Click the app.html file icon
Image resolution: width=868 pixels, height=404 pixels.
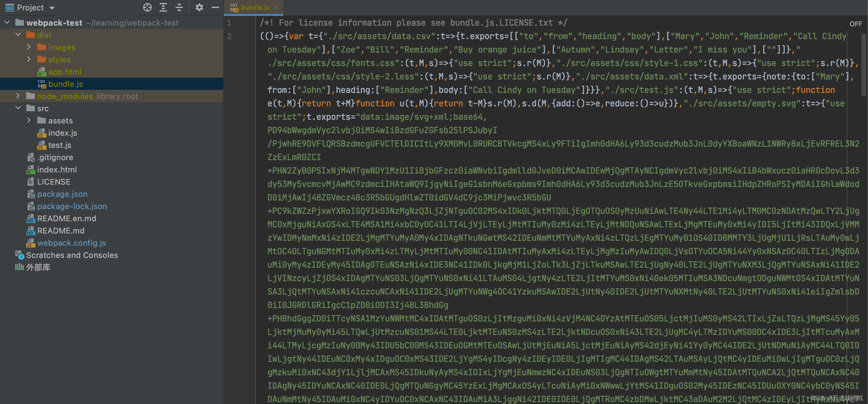(42, 72)
